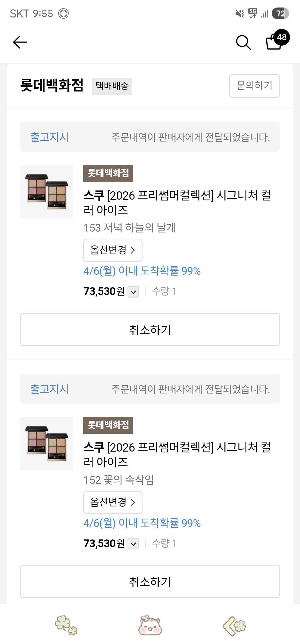Open the 152 eyeshadow palette thumbnail
The image size is (300, 644).
[47, 444]
